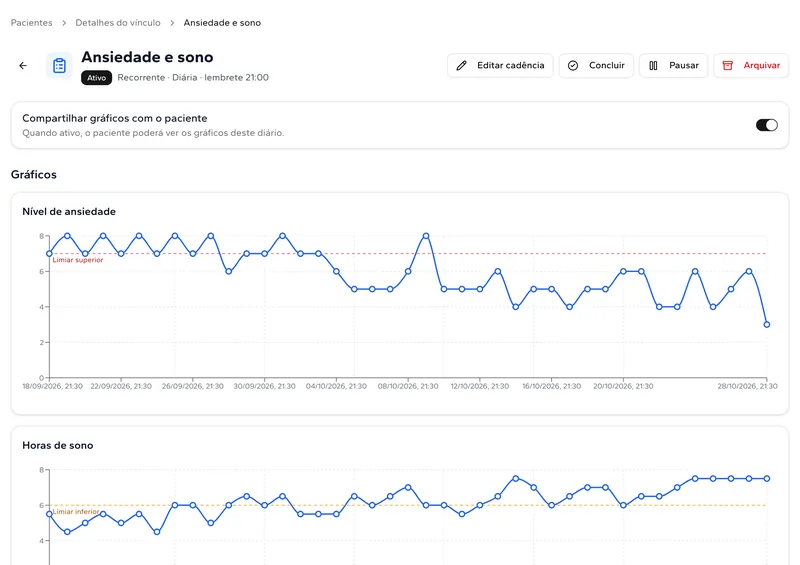Click the archive box icon in Arquivar
This screenshot has height=565, width=800.
(728, 65)
